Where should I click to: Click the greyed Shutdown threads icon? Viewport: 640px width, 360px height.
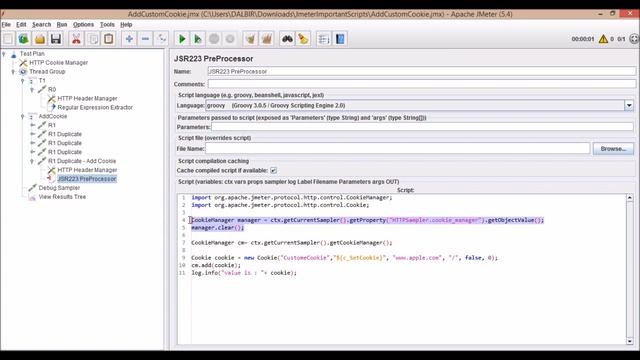[230, 39]
